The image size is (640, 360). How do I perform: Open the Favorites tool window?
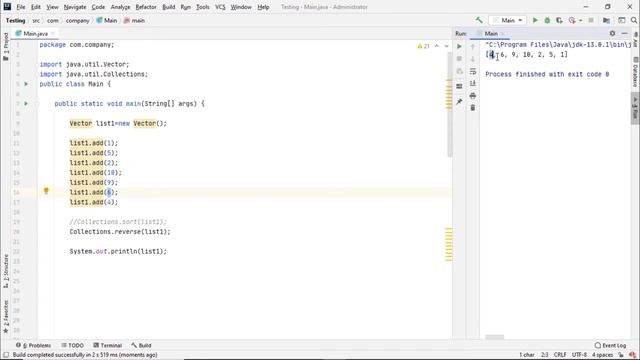[6, 317]
